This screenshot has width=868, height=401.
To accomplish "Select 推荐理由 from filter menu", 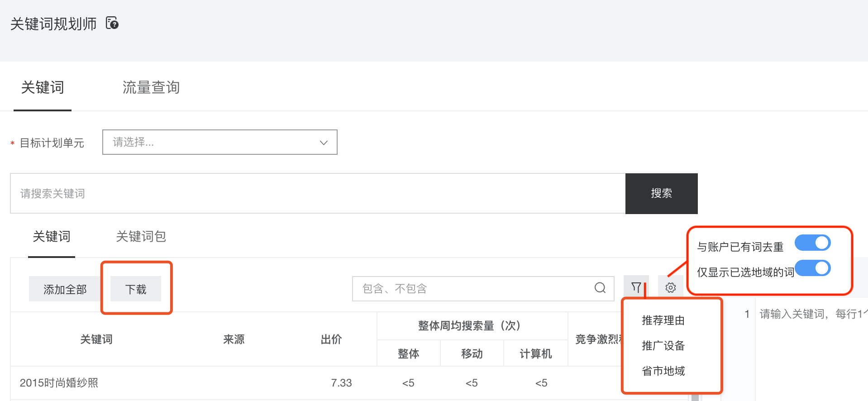I will [x=663, y=320].
